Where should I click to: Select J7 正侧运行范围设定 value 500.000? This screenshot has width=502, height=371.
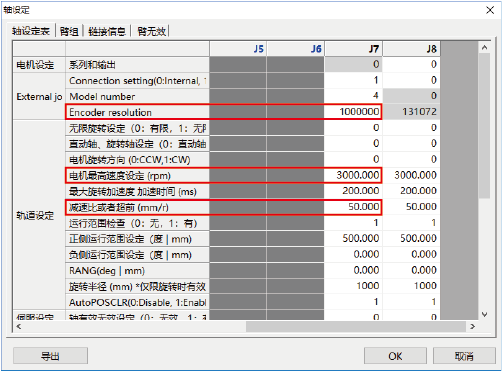point(353,239)
